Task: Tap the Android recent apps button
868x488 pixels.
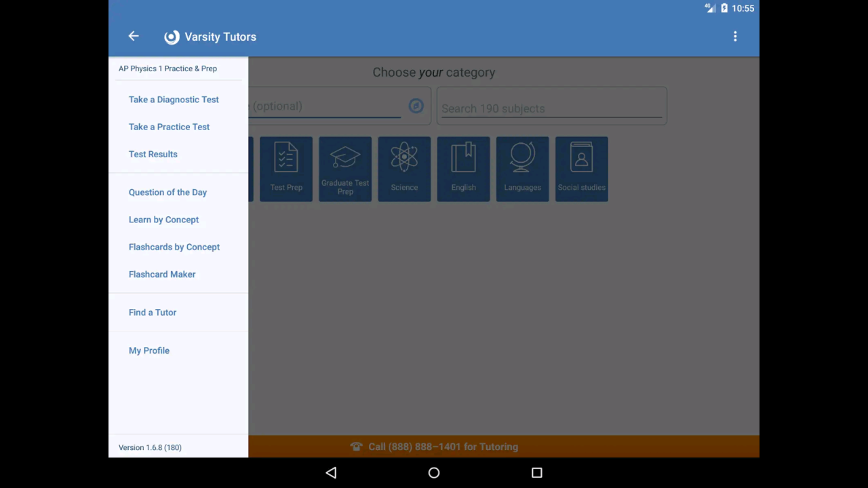Action: pyautogui.click(x=536, y=472)
